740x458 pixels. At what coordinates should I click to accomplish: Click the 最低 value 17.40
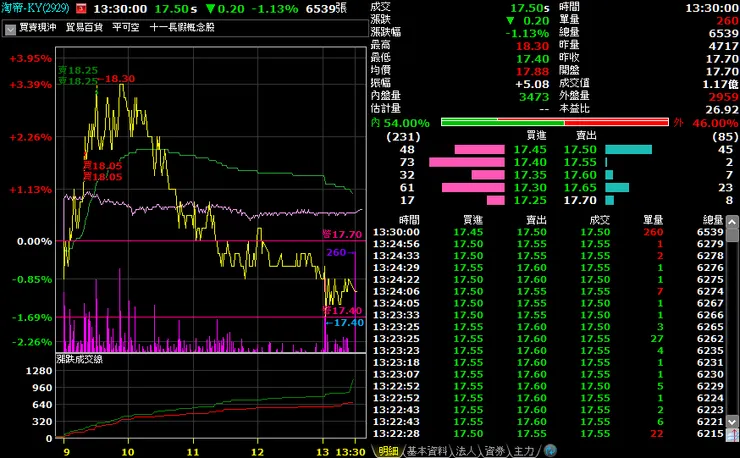532,59
